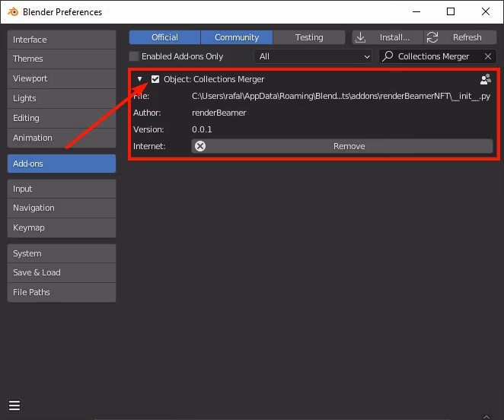Viewport: 504px width, 420px height.
Task: Click the Install... button
Action: 388,37
